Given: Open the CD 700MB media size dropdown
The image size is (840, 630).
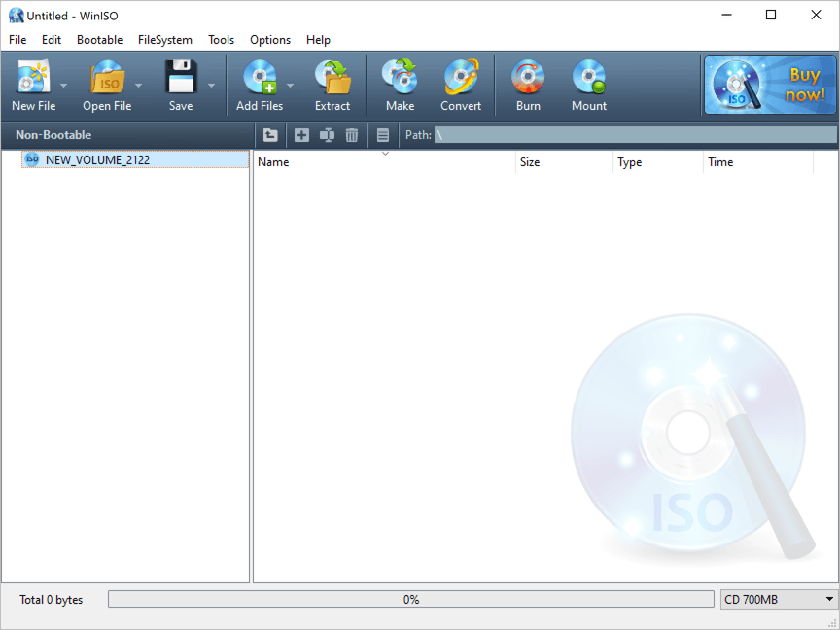Looking at the screenshot, I should [x=778, y=600].
